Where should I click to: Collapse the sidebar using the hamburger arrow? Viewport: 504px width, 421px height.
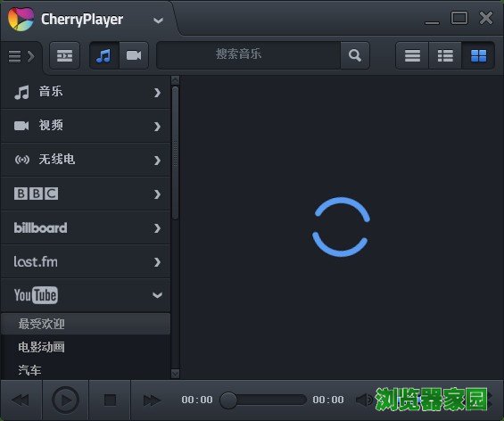21,56
